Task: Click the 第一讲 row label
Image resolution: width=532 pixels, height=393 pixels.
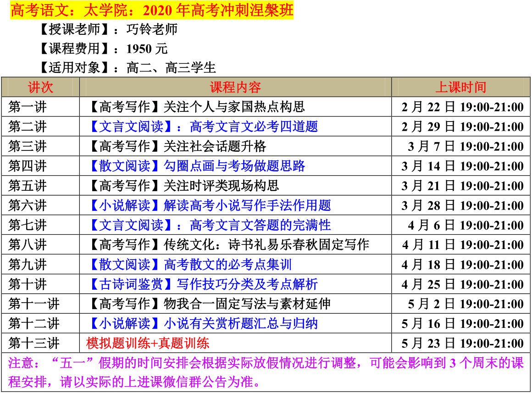Action: (28, 107)
